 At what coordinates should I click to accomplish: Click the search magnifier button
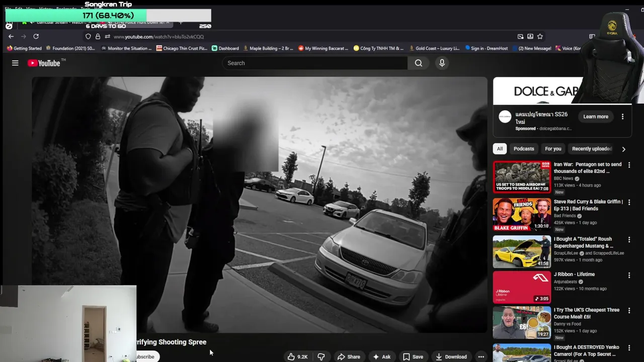coord(419,63)
